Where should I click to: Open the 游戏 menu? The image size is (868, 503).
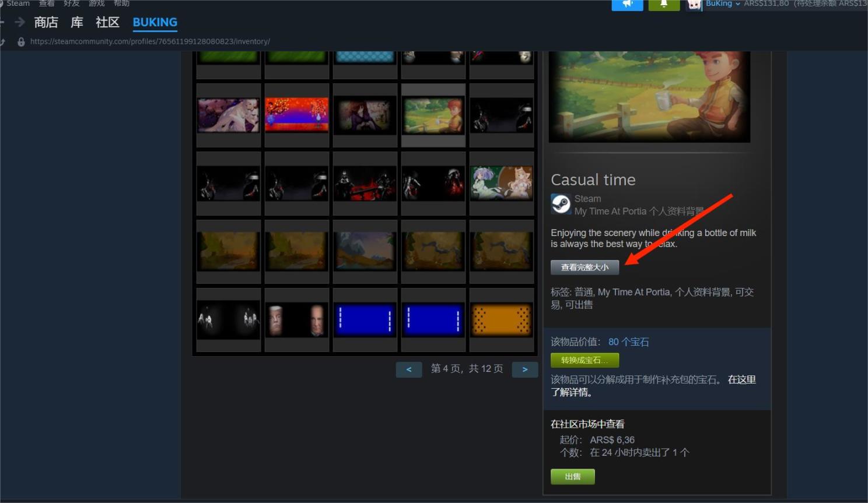click(97, 3)
